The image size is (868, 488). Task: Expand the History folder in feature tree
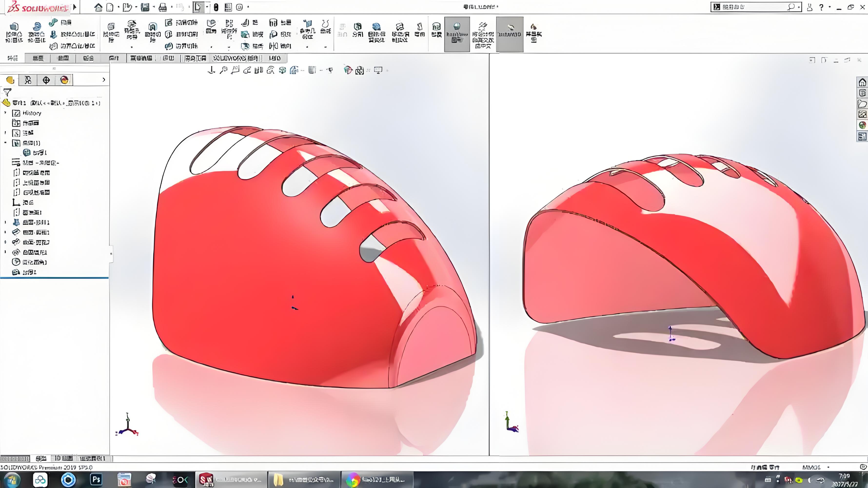5,113
